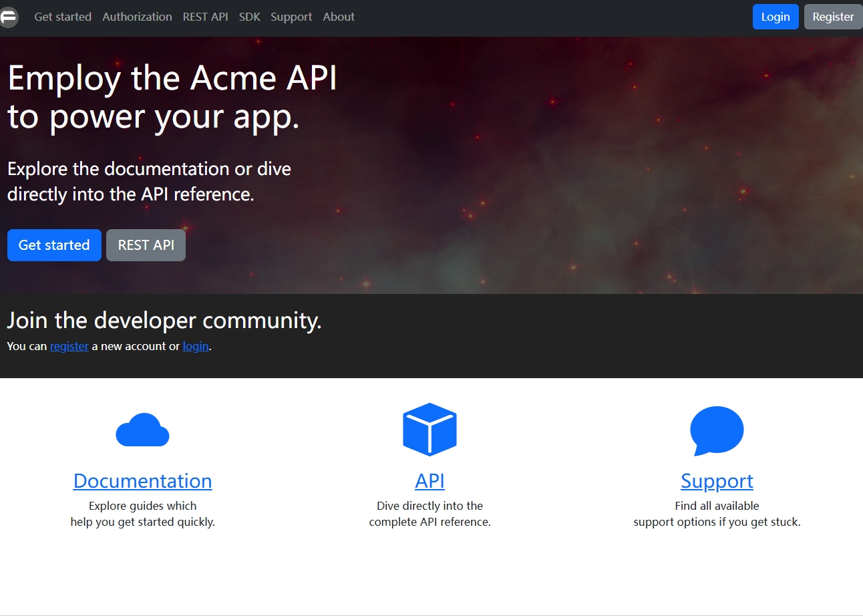
Task: Click the blue cube API icon
Action: [429, 430]
